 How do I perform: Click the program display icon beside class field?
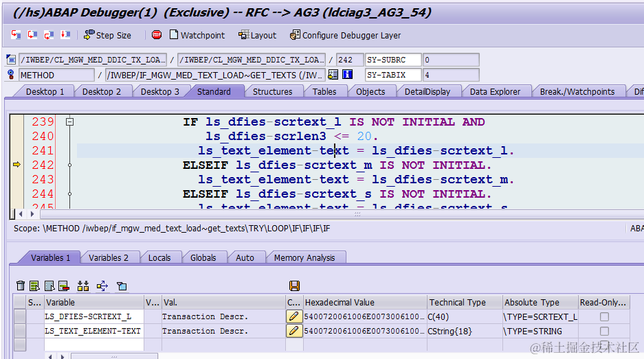pos(11,60)
